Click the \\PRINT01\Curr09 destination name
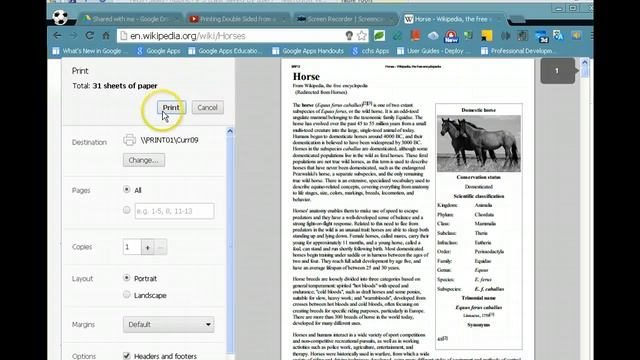640x360 pixels. 169,140
